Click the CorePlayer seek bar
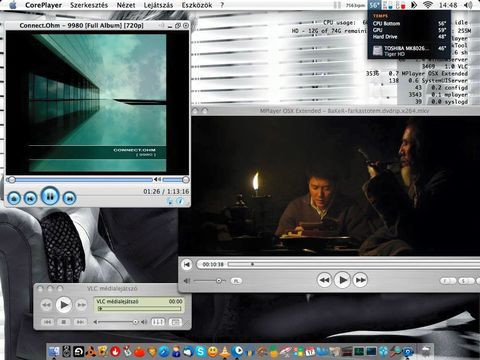This screenshot has width=480, height=360. (80, 180)
